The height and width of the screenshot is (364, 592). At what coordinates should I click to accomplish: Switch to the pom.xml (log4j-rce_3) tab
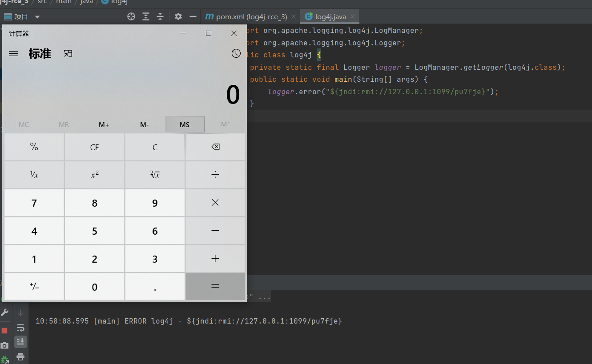pos(251,17)
